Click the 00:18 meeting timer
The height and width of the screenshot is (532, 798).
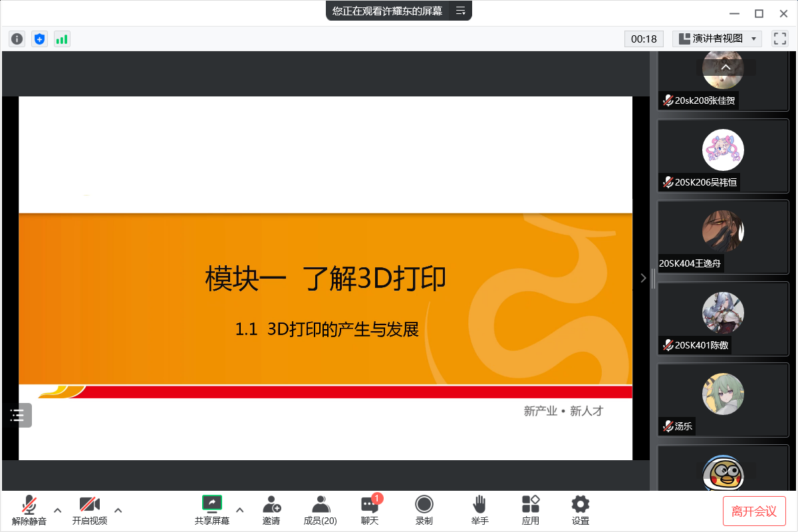point(644,39)
